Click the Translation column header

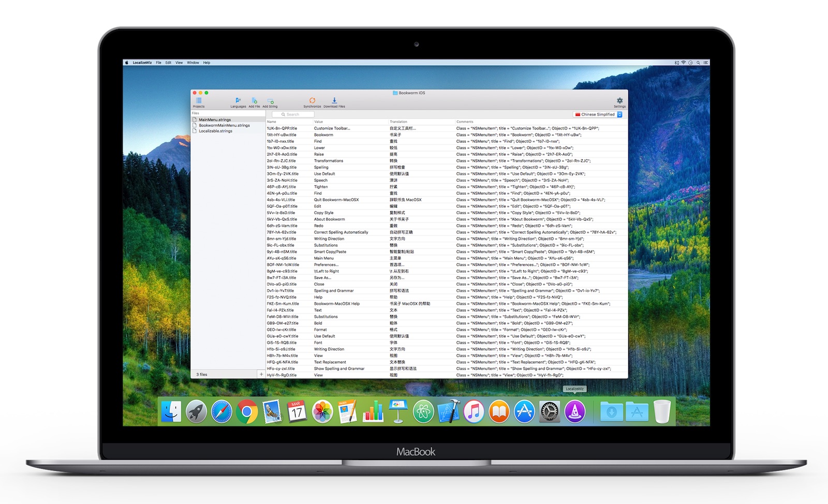point(398,122)
